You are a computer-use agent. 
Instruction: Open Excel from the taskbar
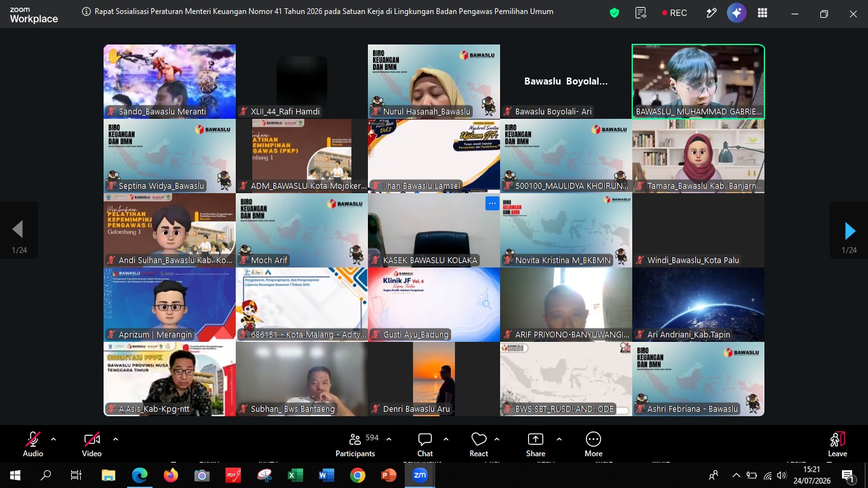pos(295,475)
